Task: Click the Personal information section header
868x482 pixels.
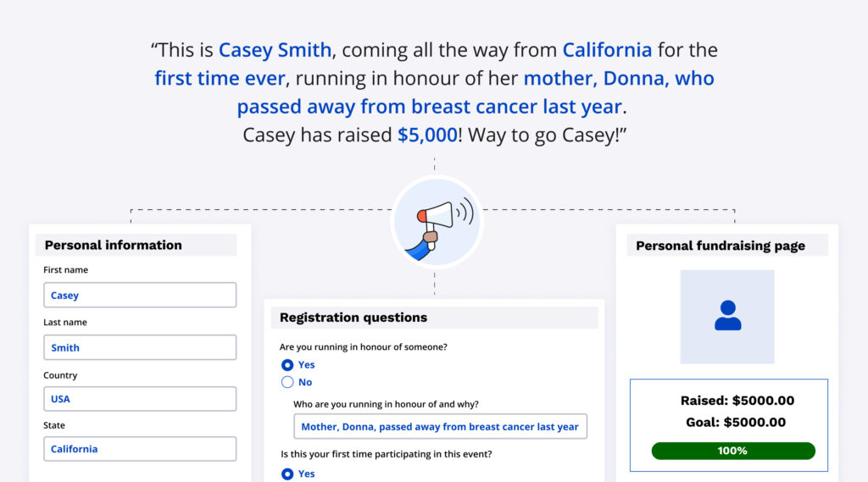Action: (114, 245)
